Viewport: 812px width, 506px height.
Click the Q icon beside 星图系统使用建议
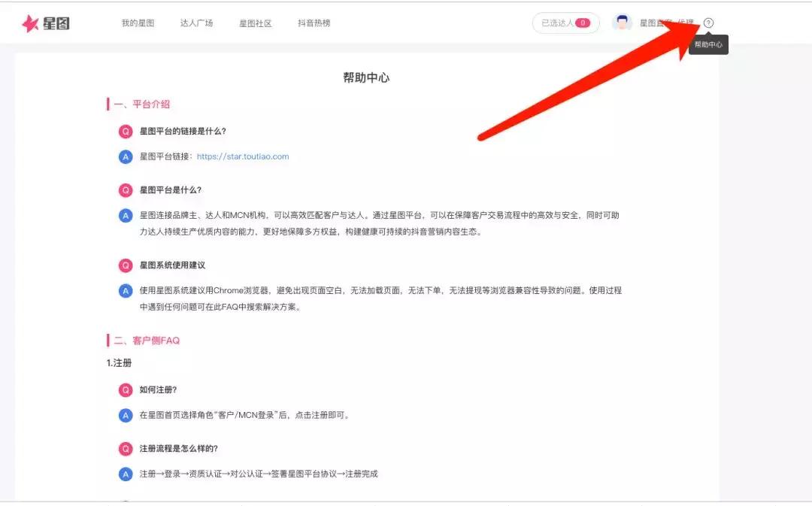[x=126, y=265]
